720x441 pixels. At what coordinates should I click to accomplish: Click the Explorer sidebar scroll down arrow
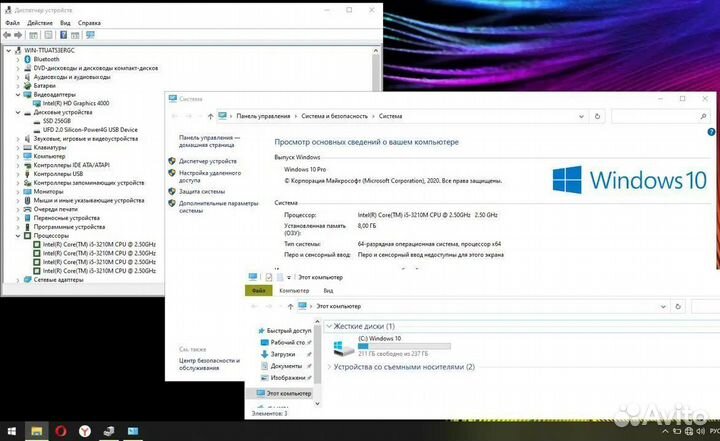[317, 403]
